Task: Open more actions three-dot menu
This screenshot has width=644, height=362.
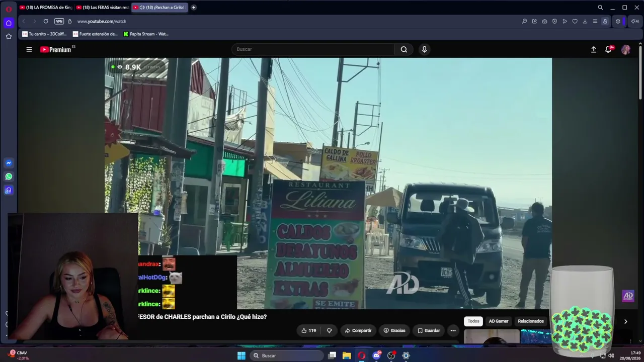Action: coord(453,330)
